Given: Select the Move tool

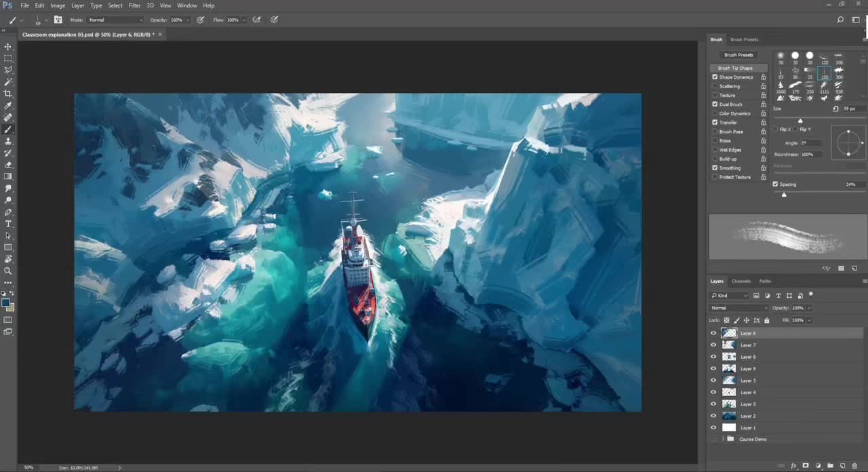Looking at the screenshot, I should [x=8, y=47].
